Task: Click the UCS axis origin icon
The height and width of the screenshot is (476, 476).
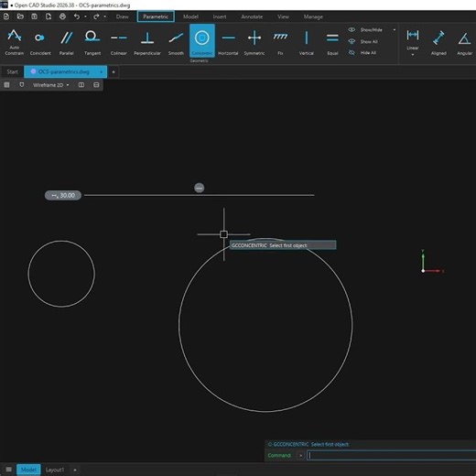Action: [x=423, y=271]
